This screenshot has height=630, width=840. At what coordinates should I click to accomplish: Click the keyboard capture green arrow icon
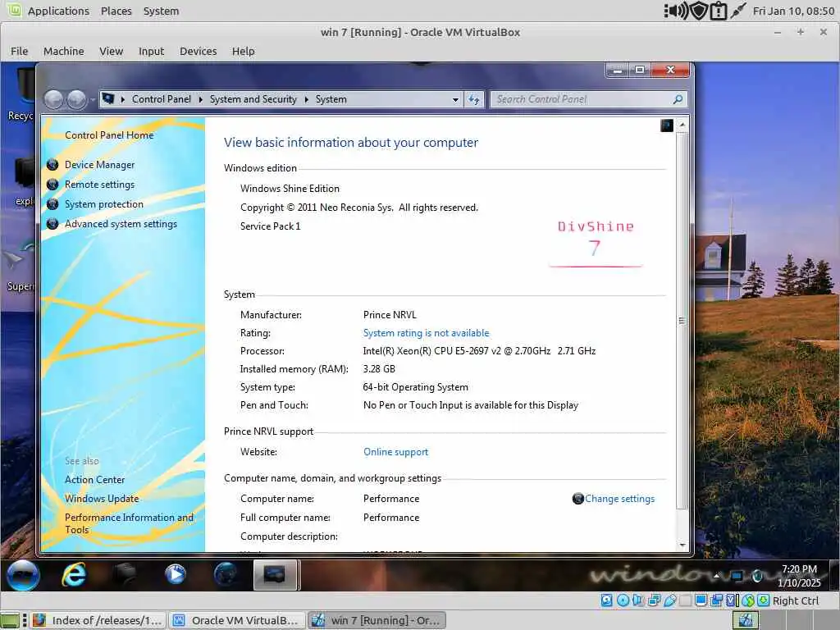pos(764,600)
